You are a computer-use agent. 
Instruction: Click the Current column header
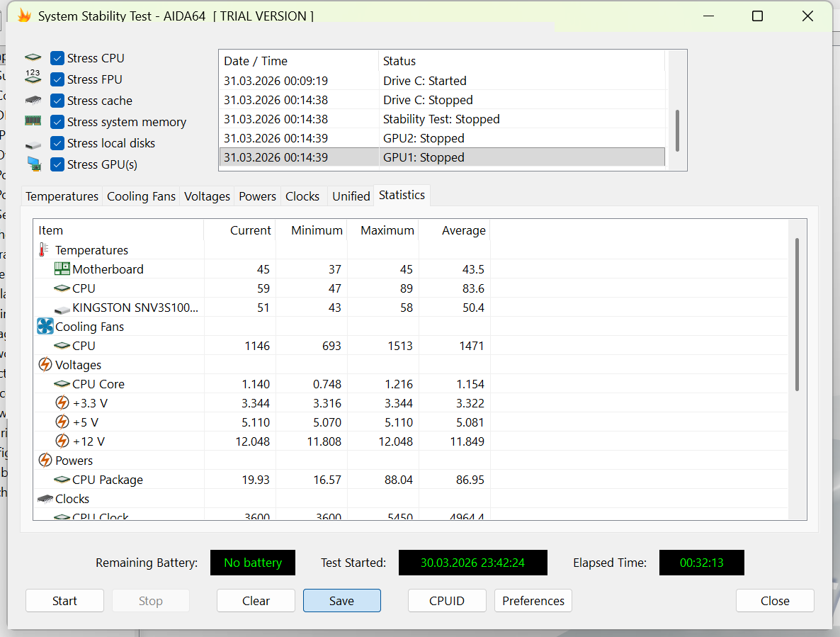[239, 230]
